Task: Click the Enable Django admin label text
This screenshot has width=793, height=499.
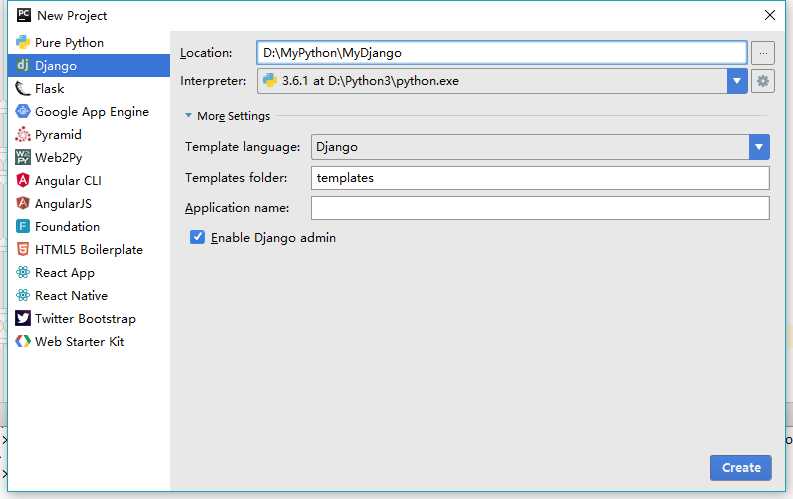Action: 273,238
